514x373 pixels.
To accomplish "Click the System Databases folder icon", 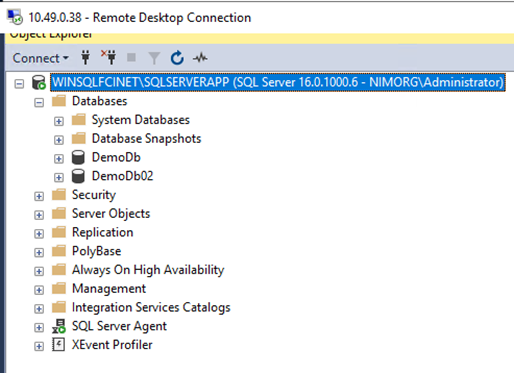I will 79,119.
